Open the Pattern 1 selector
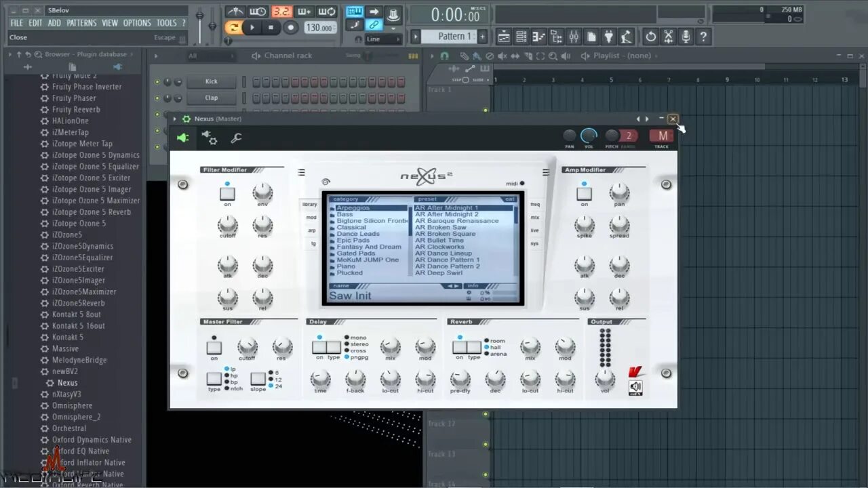This screenshot has height=488, width=868. click(x=450, y=37)
